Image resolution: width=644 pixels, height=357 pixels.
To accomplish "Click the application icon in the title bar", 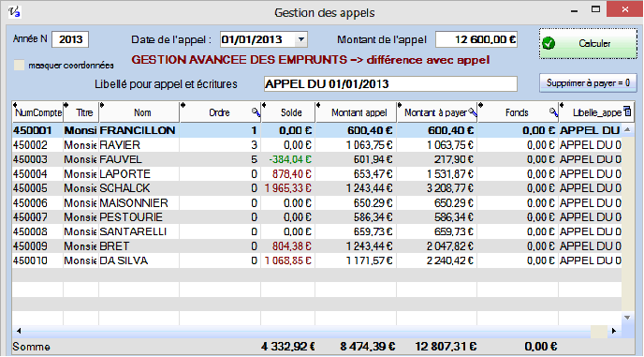I will coord(14,12).
